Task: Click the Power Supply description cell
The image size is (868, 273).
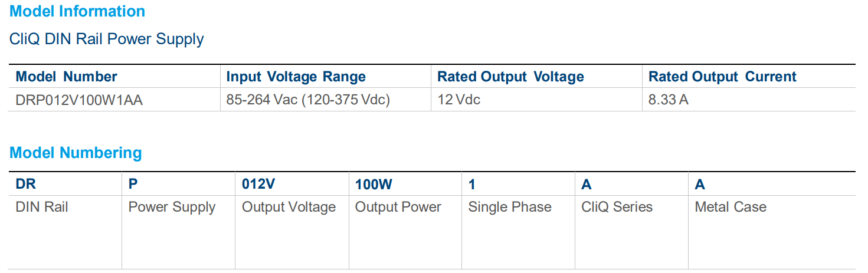Action: pos(172,207)
